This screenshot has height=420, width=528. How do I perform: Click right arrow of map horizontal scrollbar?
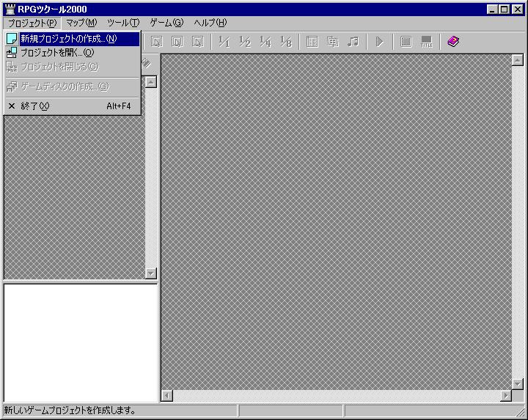506,395
